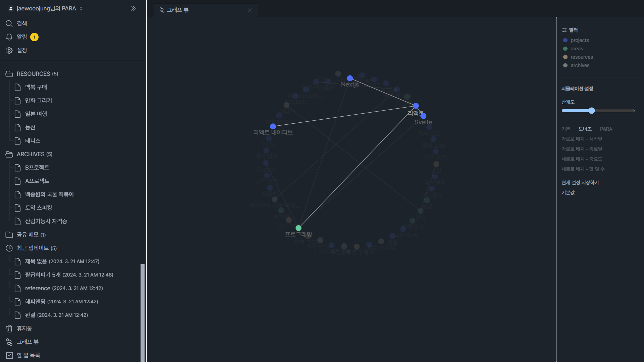Open the workspace switcher 'jaewooojung님의 PARA' dropdown

(x=46, y=8)
